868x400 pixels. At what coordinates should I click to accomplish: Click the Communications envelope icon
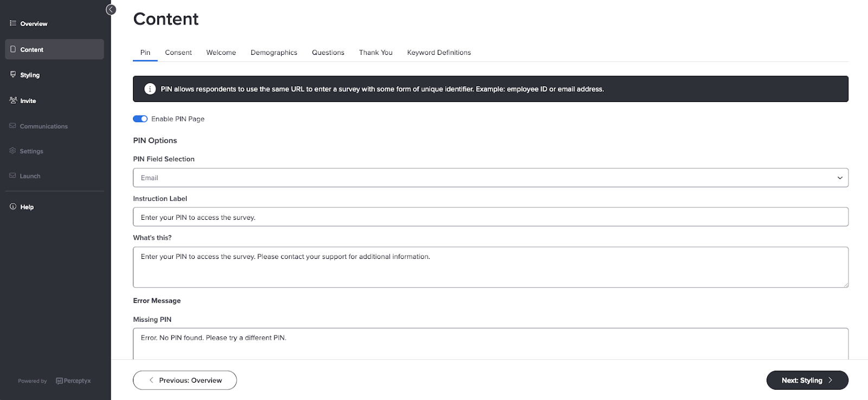12,126
